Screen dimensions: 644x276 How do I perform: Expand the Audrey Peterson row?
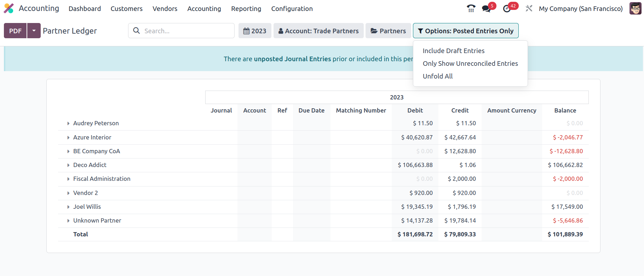coord(68,123)
